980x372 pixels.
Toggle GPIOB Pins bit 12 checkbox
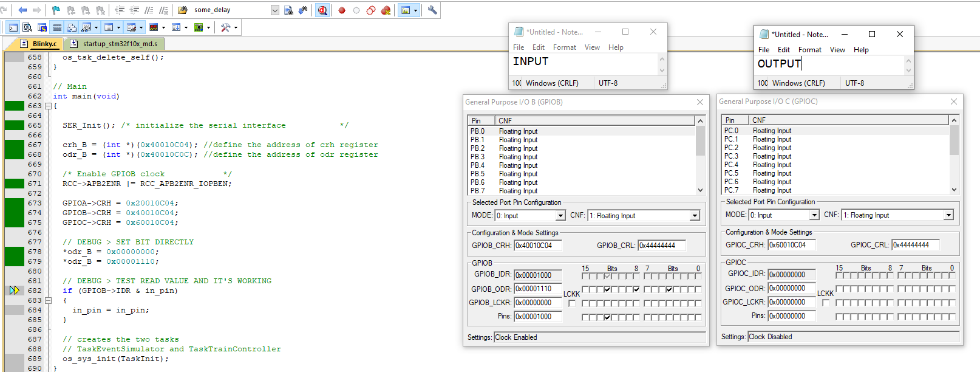[607, 317]
